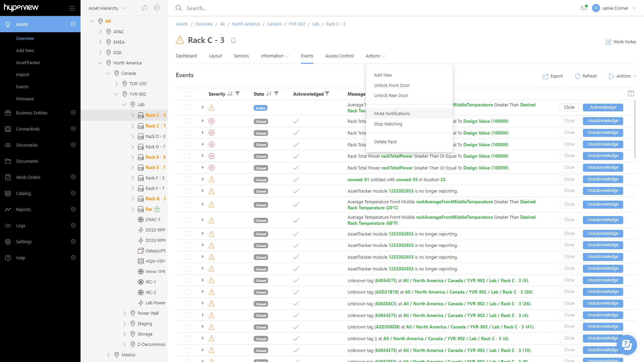Open Work Notes edit icon
The image size is (644, 362).
click(x=608, y=42)
